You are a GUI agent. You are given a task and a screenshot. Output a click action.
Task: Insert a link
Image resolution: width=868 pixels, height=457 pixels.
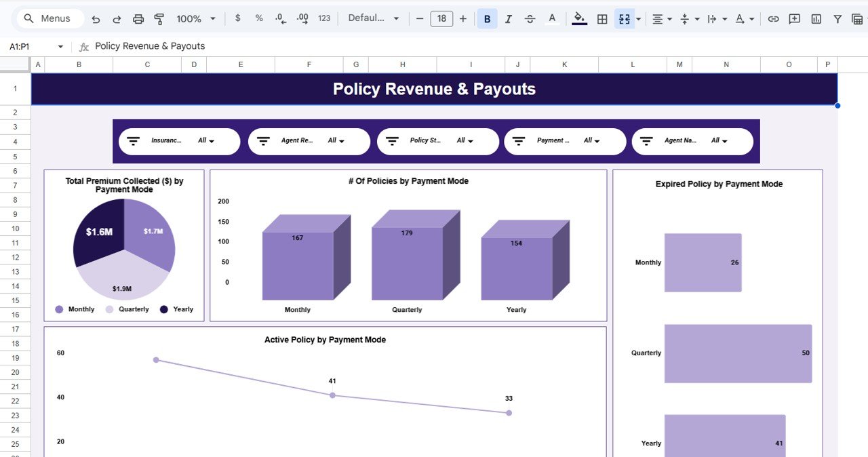point(773,18)
